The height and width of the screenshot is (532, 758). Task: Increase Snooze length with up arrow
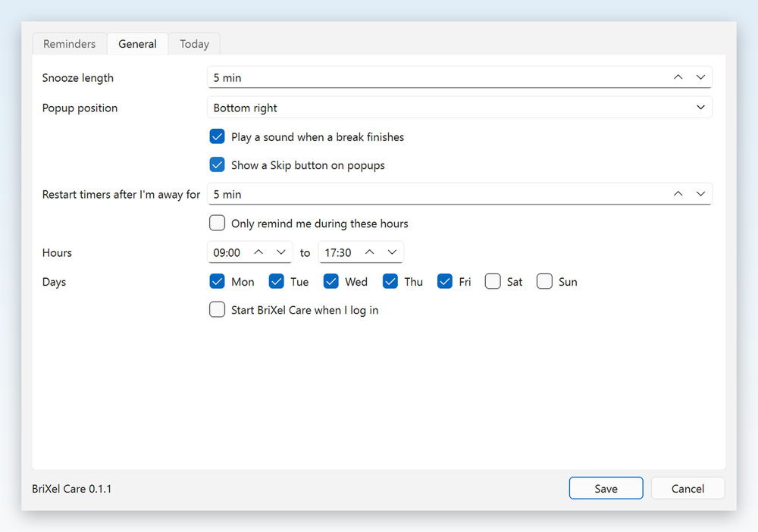click(678, 77)
